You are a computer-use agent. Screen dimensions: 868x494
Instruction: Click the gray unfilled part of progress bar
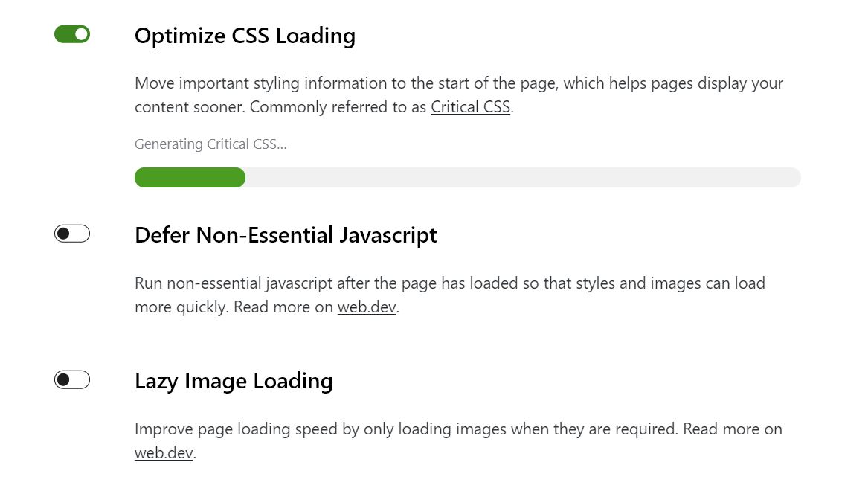click(x=523, y=178)
